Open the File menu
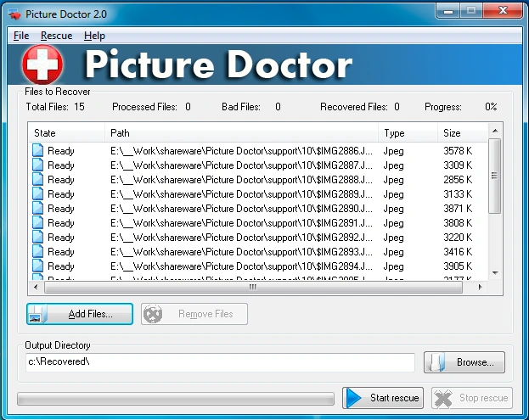 (21, 36)
